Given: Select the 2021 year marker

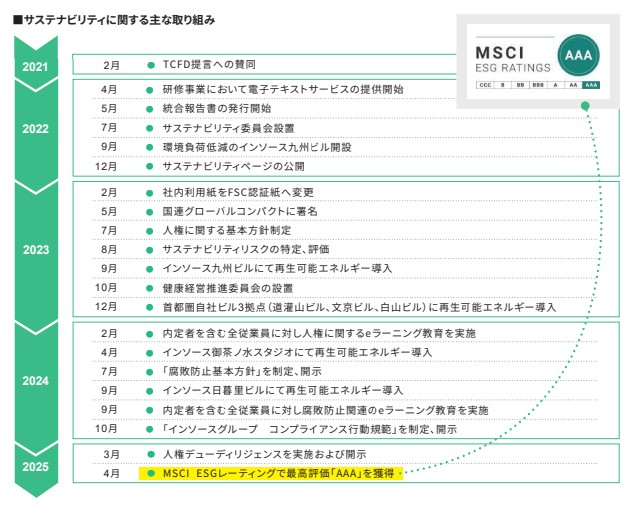Looking at the screenshot, I should pos(36,66).
